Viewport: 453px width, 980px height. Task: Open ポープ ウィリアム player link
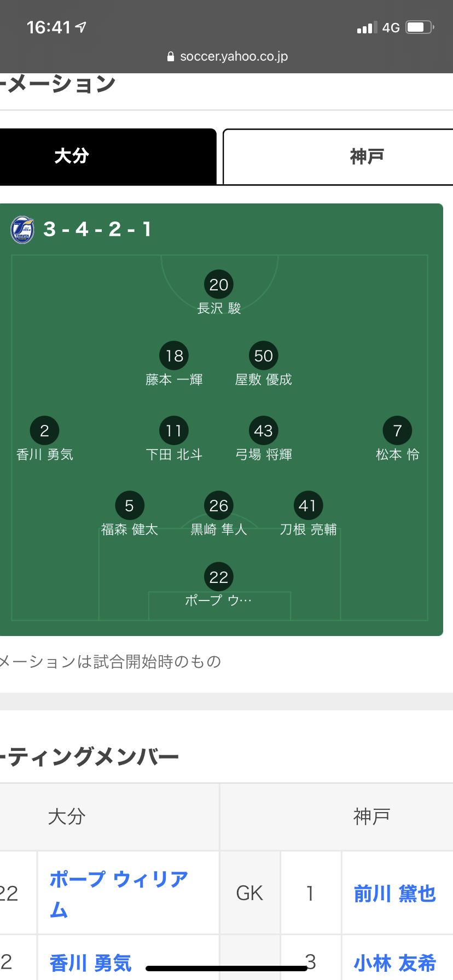(x=119, y=894)
